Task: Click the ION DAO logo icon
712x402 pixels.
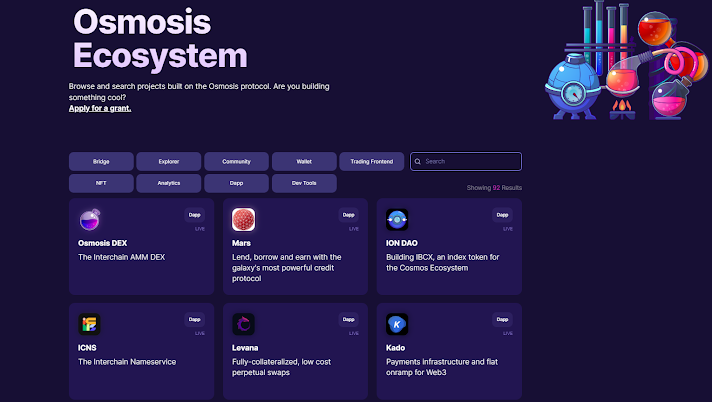Action: tap(397, 219)
